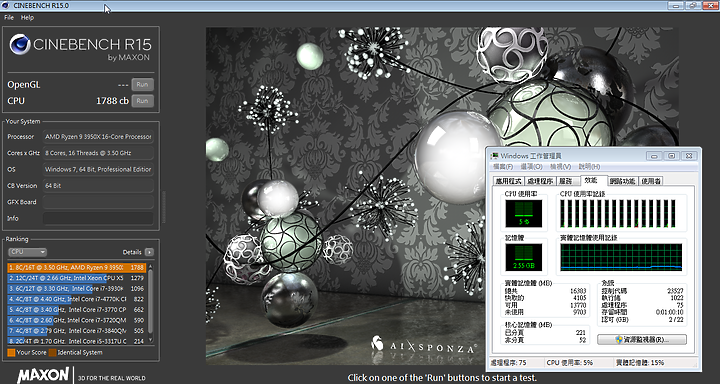Click the empty Info field
Viewport: 720px width, 384px height.
tap(98, 218)
